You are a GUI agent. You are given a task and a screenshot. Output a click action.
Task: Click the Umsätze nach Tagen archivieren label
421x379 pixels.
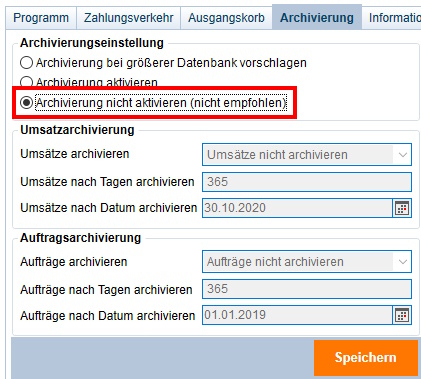(107, 182)
